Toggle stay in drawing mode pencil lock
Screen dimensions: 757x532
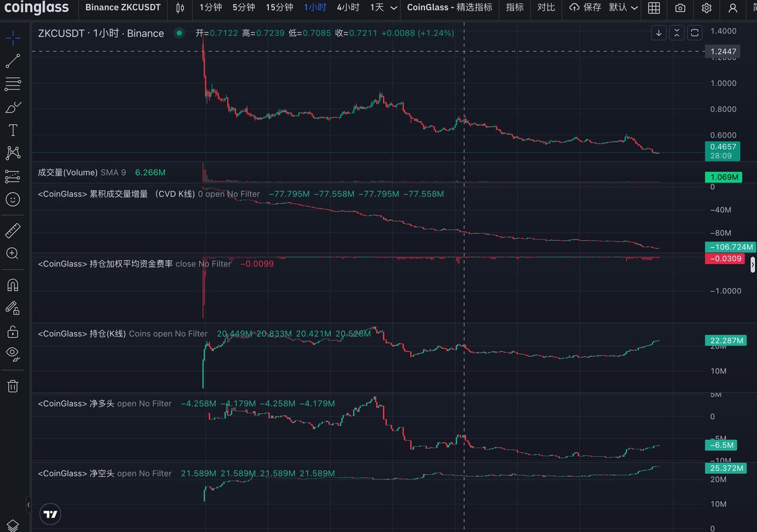(x=13, y=308)
